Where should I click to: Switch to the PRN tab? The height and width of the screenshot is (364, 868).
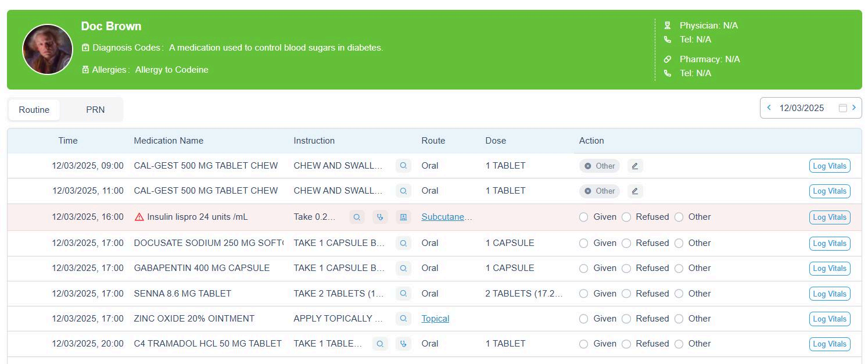(95, 110)
